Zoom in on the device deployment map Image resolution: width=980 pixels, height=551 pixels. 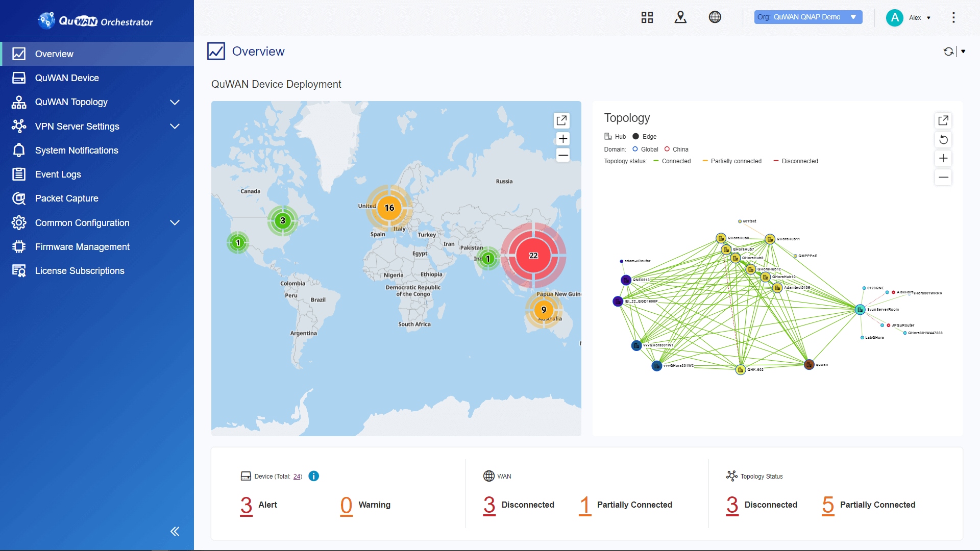coord(562,139)
